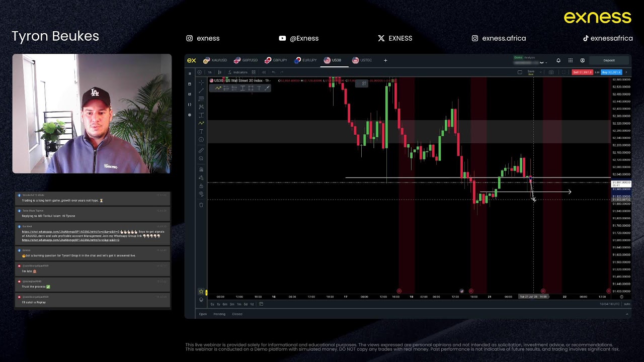The image size is (644, 362).
Task: Click the blue Buy button
Action: click(611, 72)
